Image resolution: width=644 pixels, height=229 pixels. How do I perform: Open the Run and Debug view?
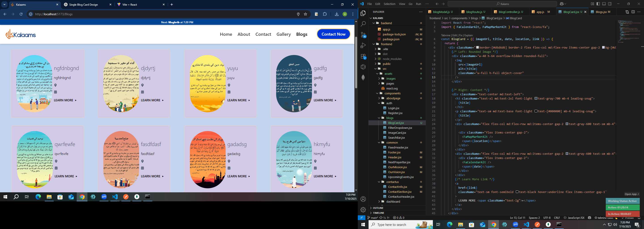pyautogui.click(x=363, y=45)
